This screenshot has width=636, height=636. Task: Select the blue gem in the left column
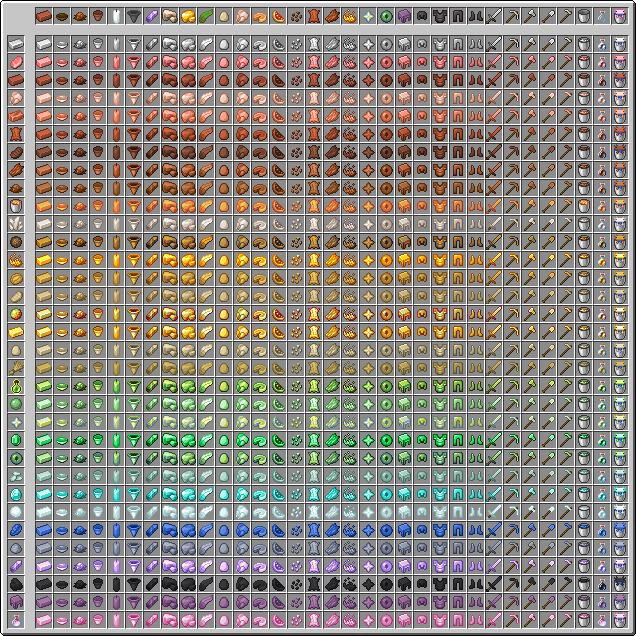tap(16, 530)
